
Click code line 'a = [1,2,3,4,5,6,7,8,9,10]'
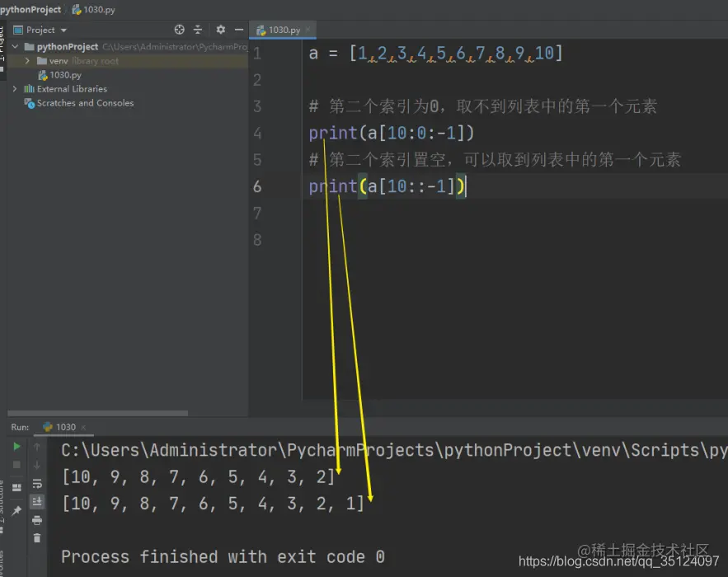click(x=435, y=53)
